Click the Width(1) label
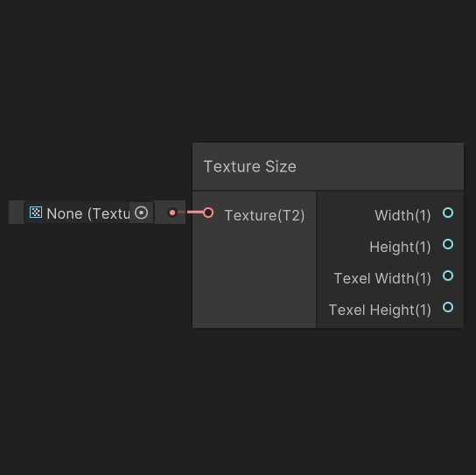 coord(402,215)
